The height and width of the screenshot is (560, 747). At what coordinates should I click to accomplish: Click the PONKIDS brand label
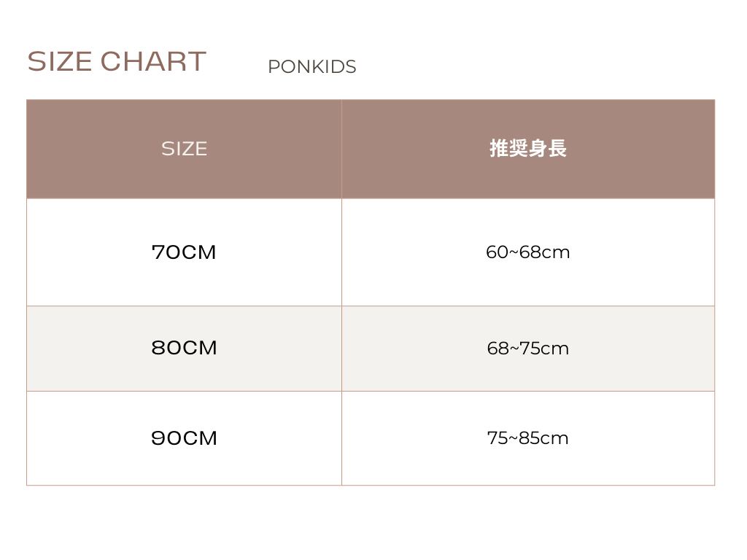311,67
